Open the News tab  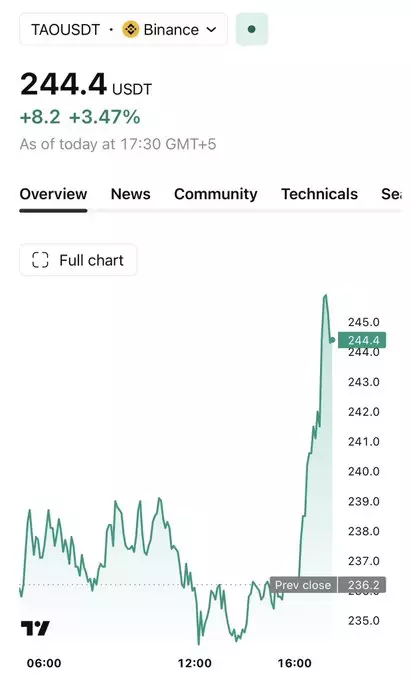click(x=130, y=194)
